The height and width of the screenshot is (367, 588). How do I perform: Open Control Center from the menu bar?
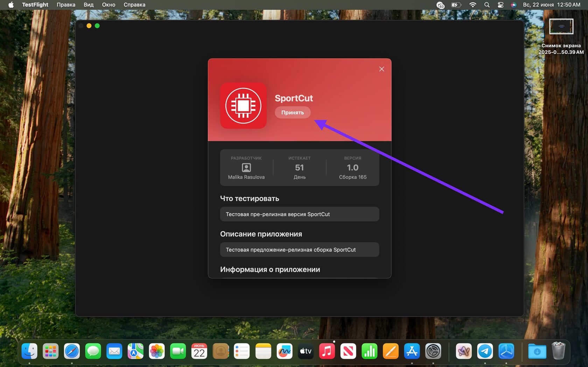500,5
